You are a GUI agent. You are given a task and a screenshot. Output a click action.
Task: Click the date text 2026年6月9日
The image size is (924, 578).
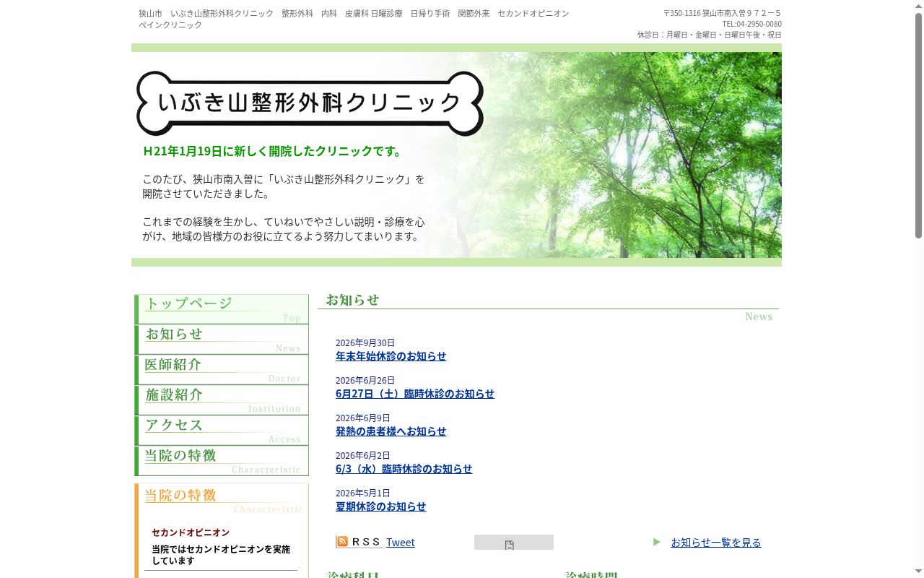(x=363, y=418)
